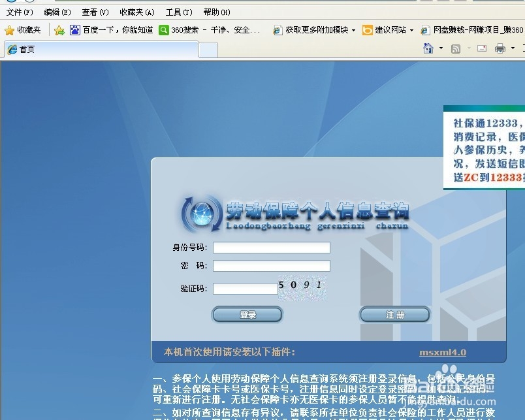Click the orange icon beside 建议网站
Image resolution: width=525 pixels, height=420 pixels.
pyautogui.click(x=367, y=30)
